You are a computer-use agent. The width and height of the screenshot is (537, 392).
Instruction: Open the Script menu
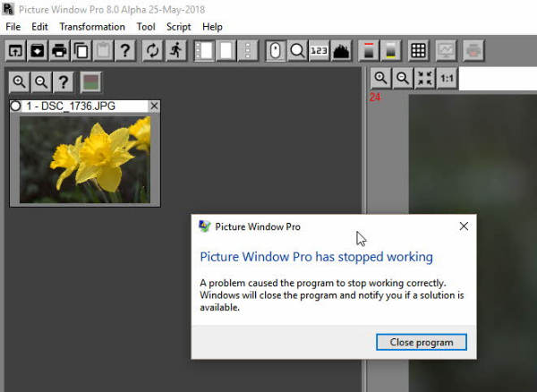(x=178, y=27)
